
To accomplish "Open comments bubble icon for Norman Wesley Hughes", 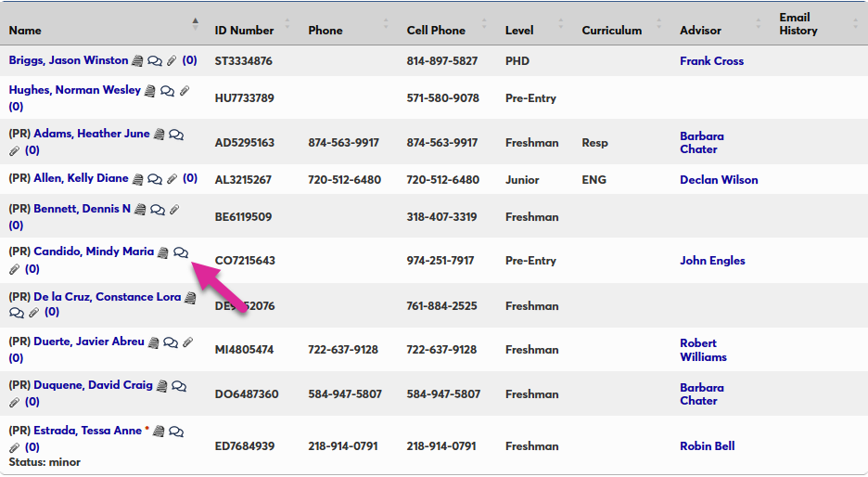I will [167, 91].
